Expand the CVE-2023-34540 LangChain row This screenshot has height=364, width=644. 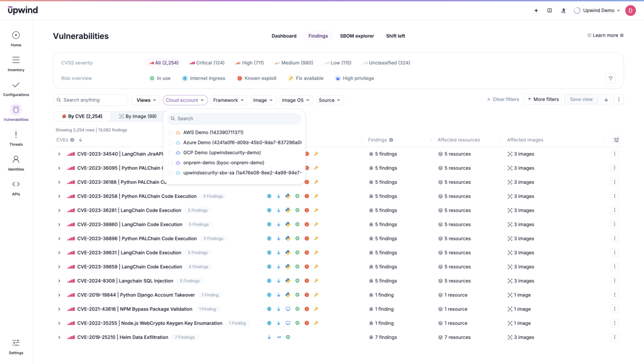coord(59,154)
